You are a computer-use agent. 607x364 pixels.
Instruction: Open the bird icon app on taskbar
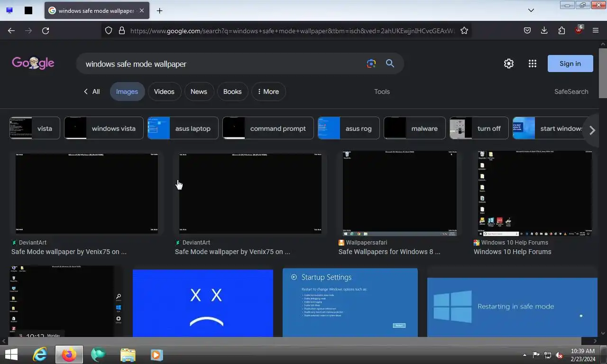click(x=98, y=355)
